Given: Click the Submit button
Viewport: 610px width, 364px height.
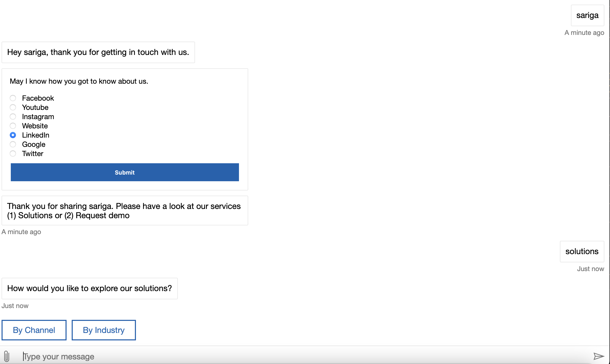Looking at the screenshot, I should (x=125, y=173).
